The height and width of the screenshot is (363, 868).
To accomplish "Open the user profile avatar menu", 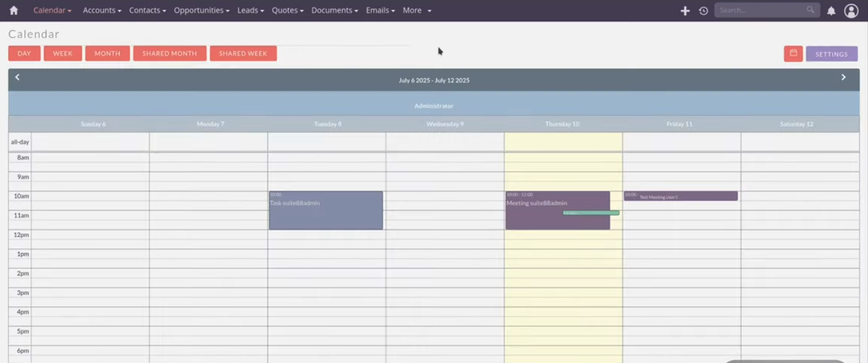I will (x=851, y=11).
